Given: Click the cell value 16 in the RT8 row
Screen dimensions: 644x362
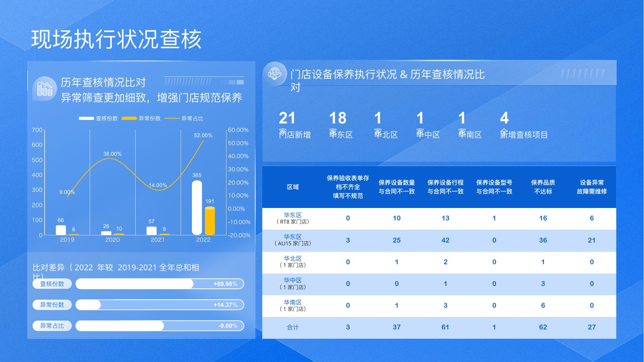Looking at the screenshot, I should (543, 218).
